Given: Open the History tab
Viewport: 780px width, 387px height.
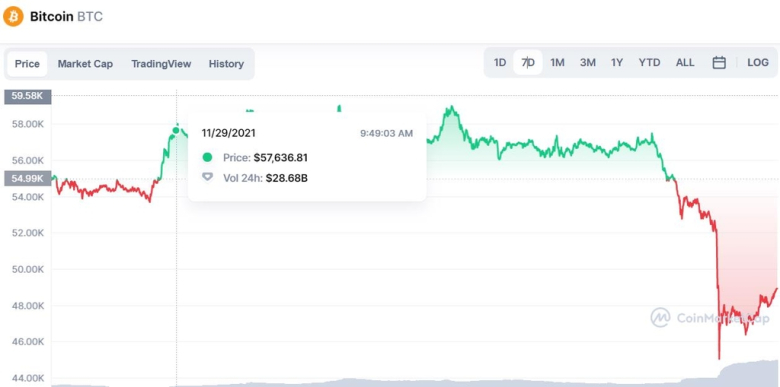Looking at the screenshot, I should point(226,64).
